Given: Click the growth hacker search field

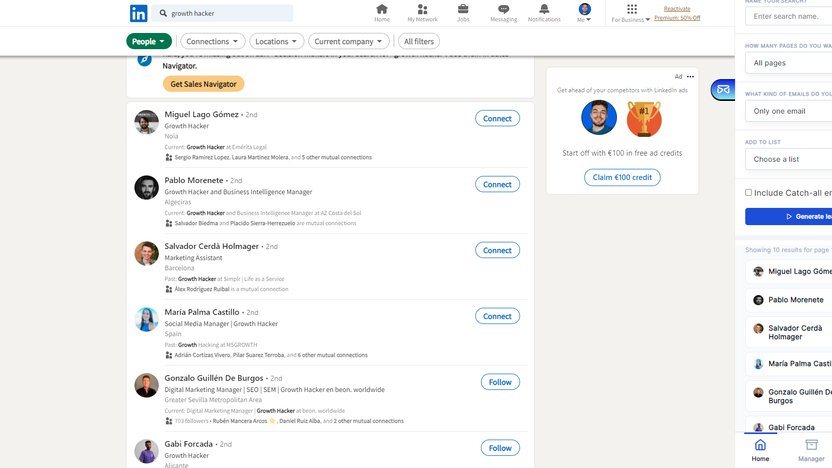Looking at the screenshot, I should (x=222, y=13).
